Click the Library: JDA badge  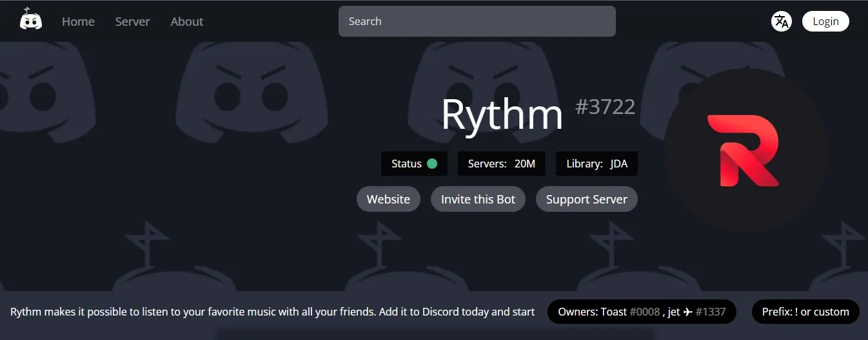597,164
